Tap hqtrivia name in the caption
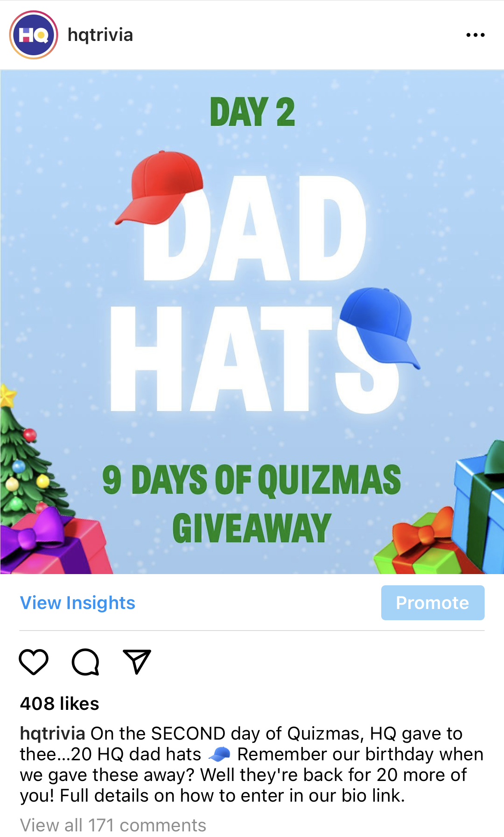504x837 pixels. [x=53, y=733]
